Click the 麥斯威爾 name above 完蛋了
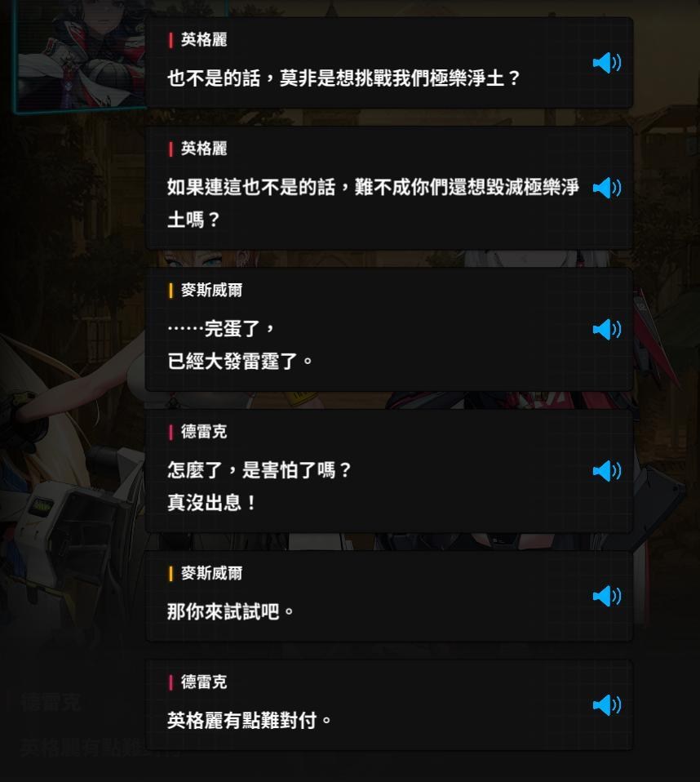This screenshot has height=782, width=700. coord(211,290)
